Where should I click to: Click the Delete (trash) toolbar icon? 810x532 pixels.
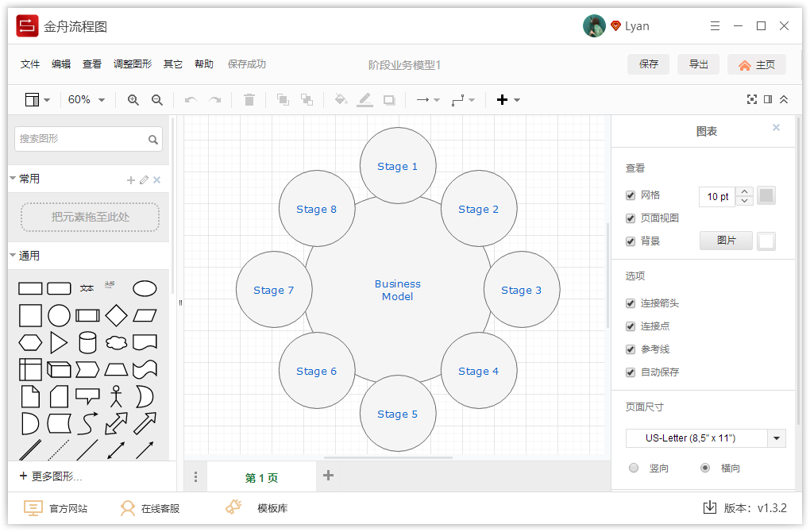click(249, 99)
